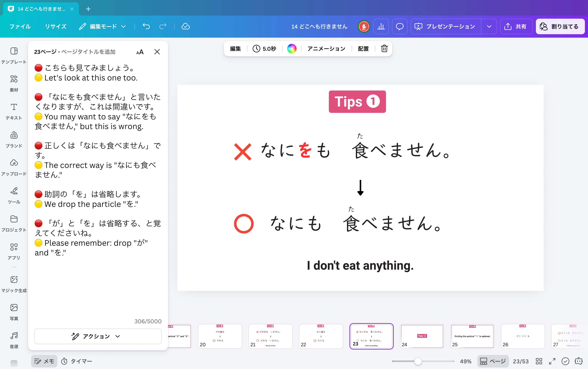The image size is (588, 369).
Task: Open the ファイル menu
Action: [20, 26]
